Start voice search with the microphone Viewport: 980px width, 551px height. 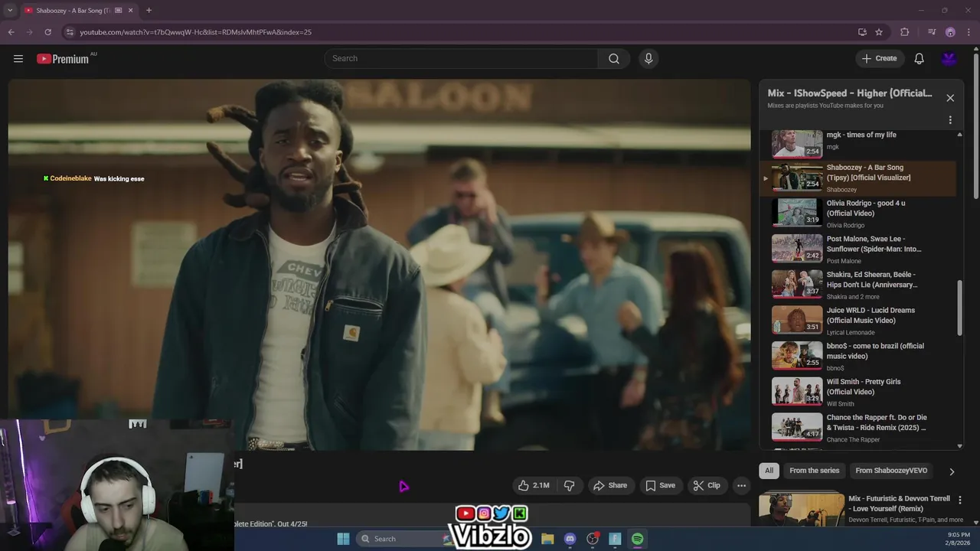648,58
